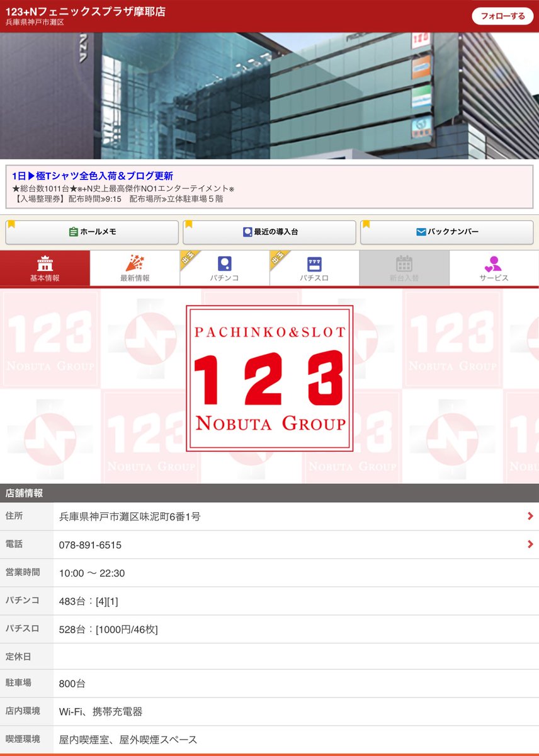Image resolution: width=539 pixels, height=756 pixels.
Task: Click the pachinko machine icon
Action: (224, 263)
